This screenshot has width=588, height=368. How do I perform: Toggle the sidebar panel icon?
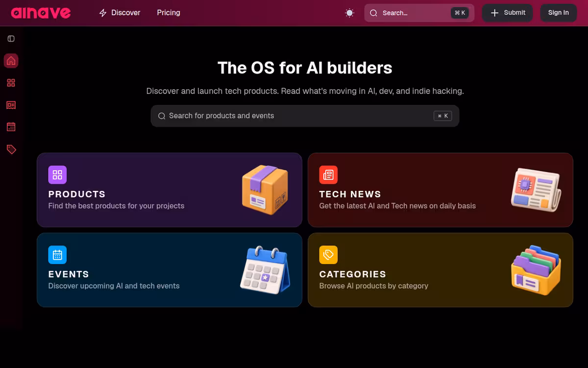(11, 38)
